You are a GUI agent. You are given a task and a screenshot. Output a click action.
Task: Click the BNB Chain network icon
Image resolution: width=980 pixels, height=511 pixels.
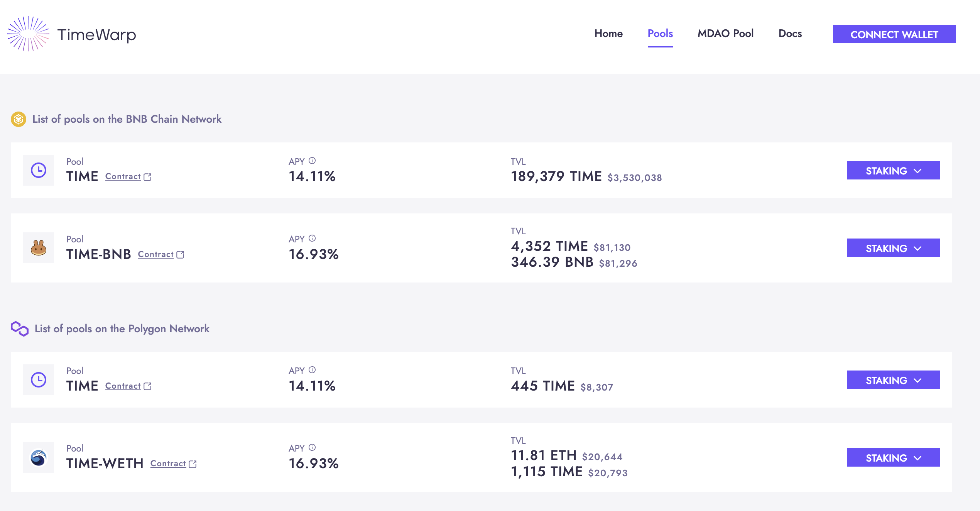tap(19, 119)
